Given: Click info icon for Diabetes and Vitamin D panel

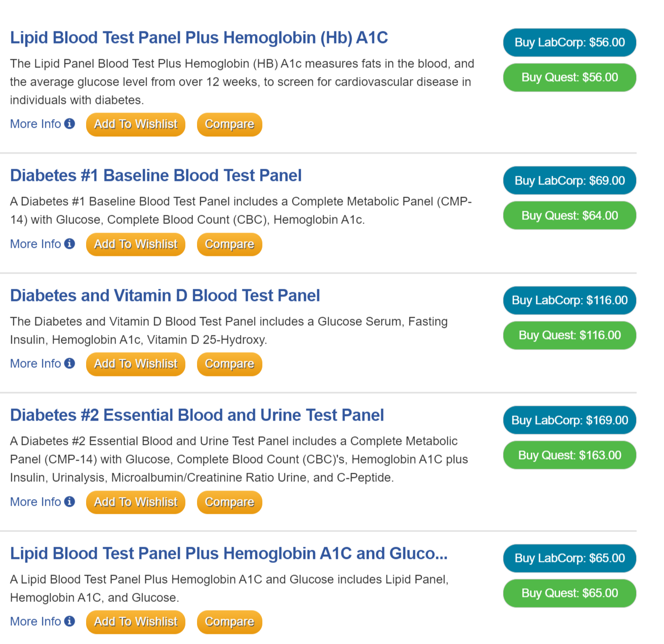Looking at the screenshot, I should point(70,363).
